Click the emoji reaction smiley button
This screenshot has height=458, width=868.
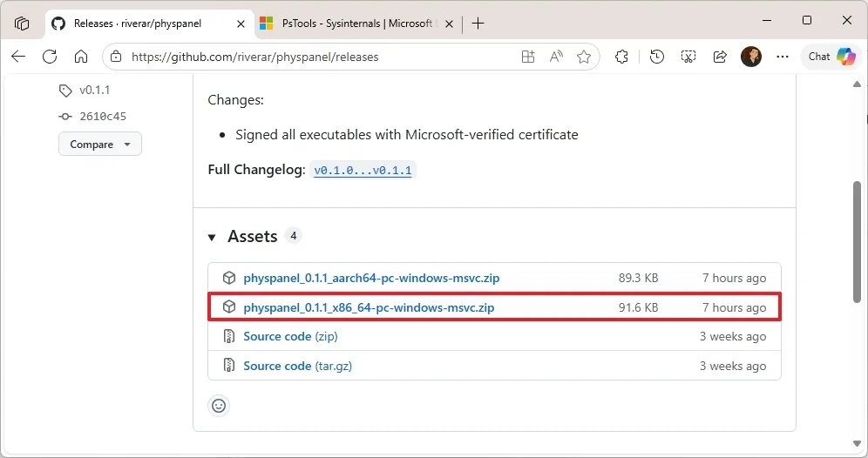point(219,405)
